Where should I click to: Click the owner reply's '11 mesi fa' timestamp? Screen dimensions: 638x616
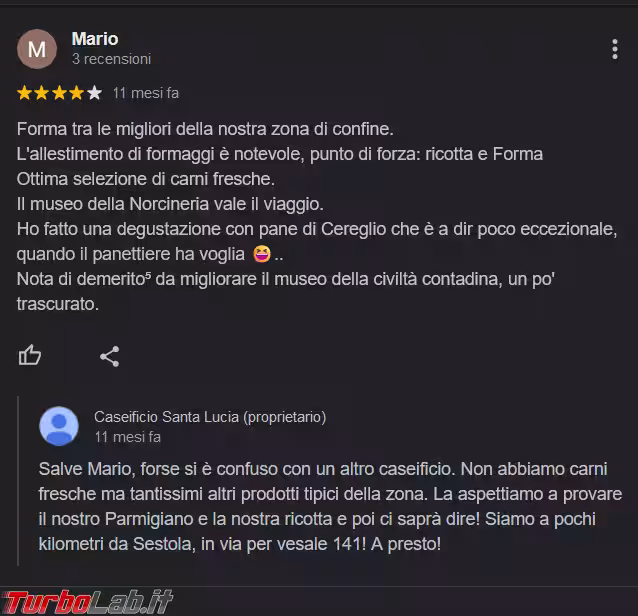coord(128,437)
